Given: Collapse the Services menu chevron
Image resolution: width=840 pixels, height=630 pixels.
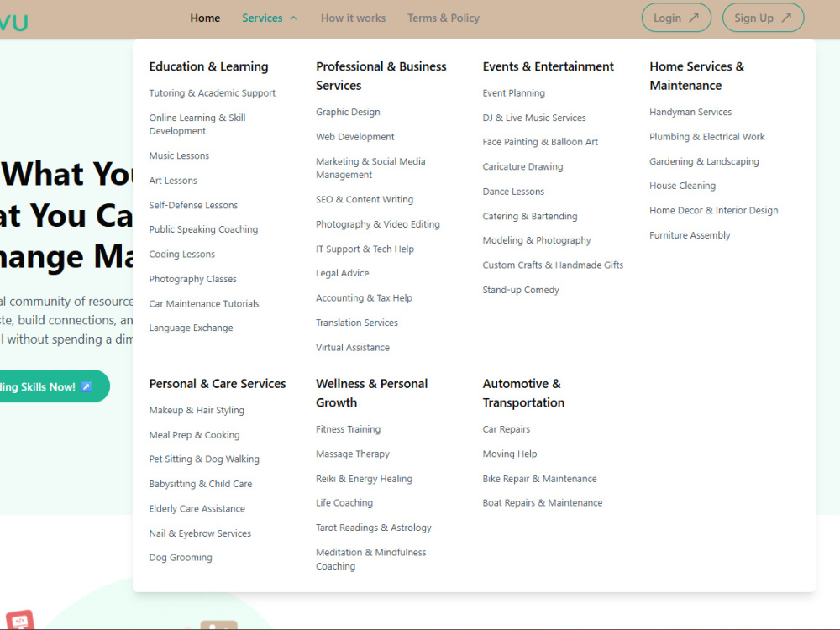Looking at the screenshot, I should tap(293, 18).
